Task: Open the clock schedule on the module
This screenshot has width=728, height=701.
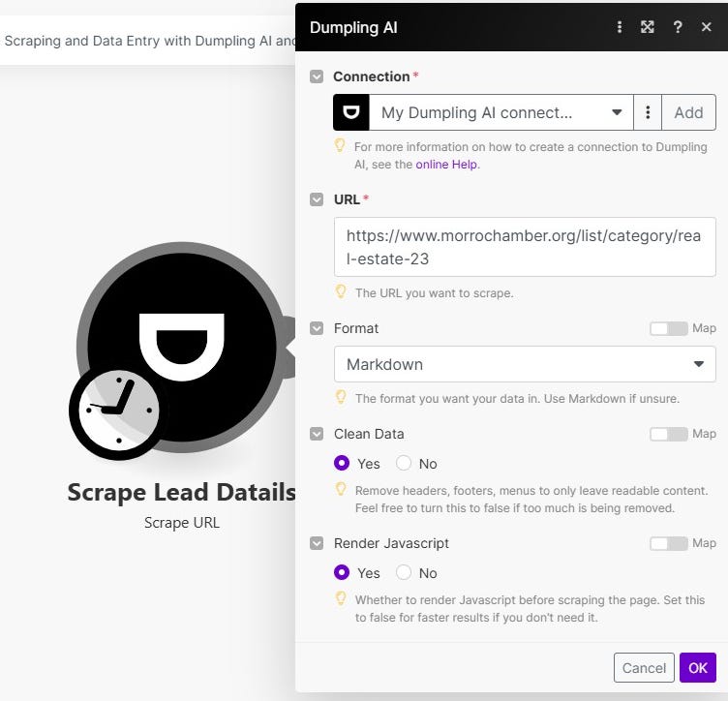Action: point(119,410)
